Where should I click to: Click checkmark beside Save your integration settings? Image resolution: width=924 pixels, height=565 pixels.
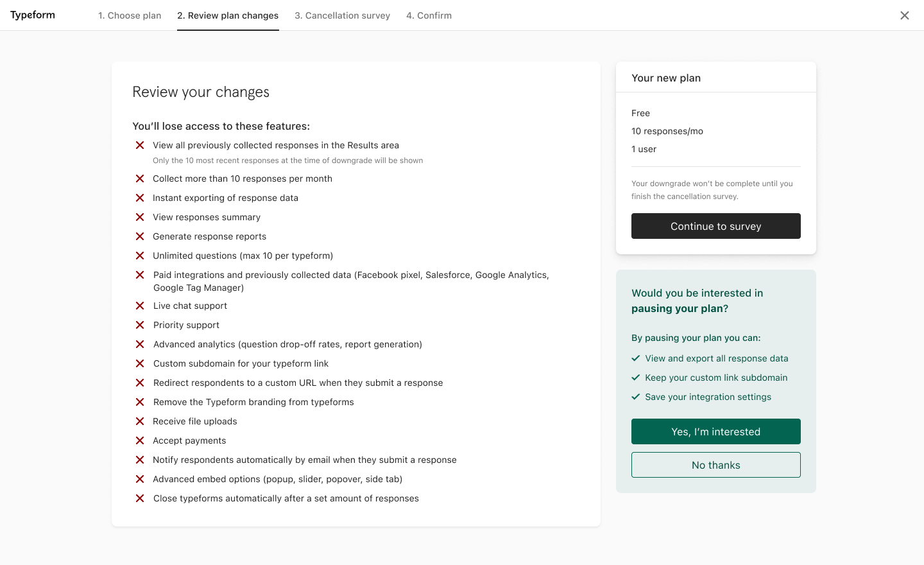[x=636, y=397]
